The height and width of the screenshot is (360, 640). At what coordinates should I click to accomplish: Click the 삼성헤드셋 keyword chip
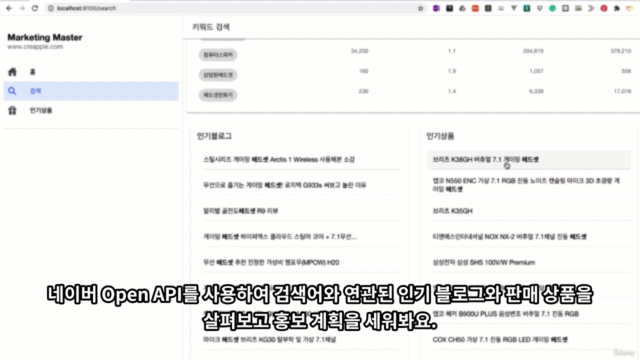(x=218, y=75)
